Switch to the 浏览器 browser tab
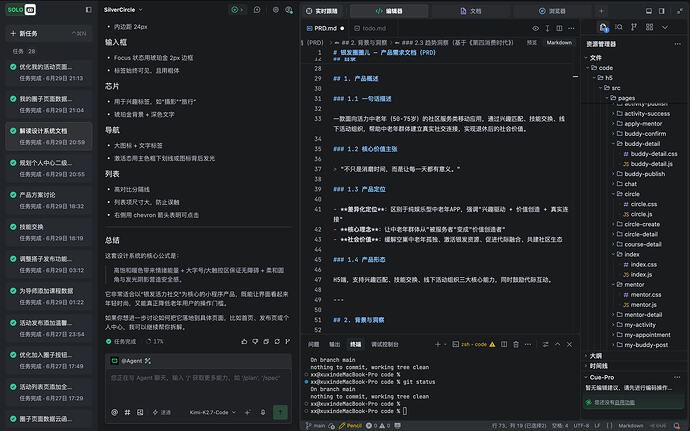This screenshot has width=690, height=431. coord(552,11)
